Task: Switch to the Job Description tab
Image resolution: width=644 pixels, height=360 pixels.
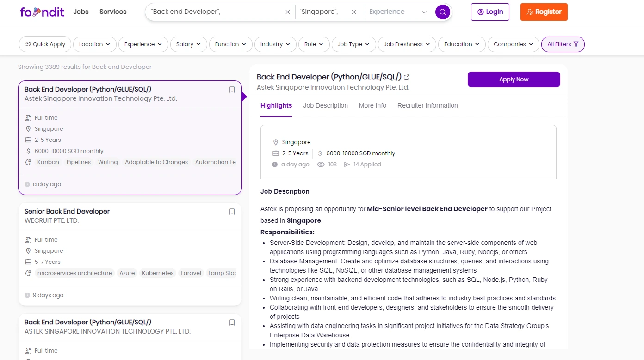Action: 326,106
